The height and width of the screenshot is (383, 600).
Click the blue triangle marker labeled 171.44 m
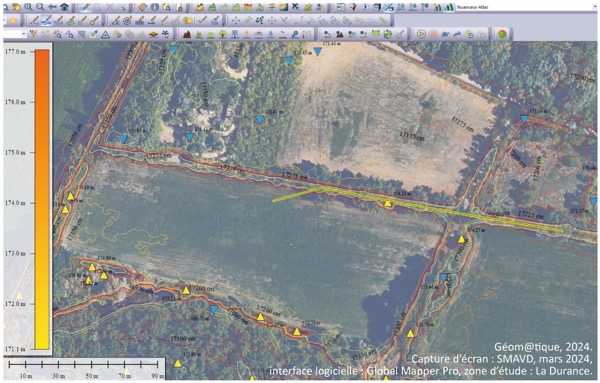point(318,51)
